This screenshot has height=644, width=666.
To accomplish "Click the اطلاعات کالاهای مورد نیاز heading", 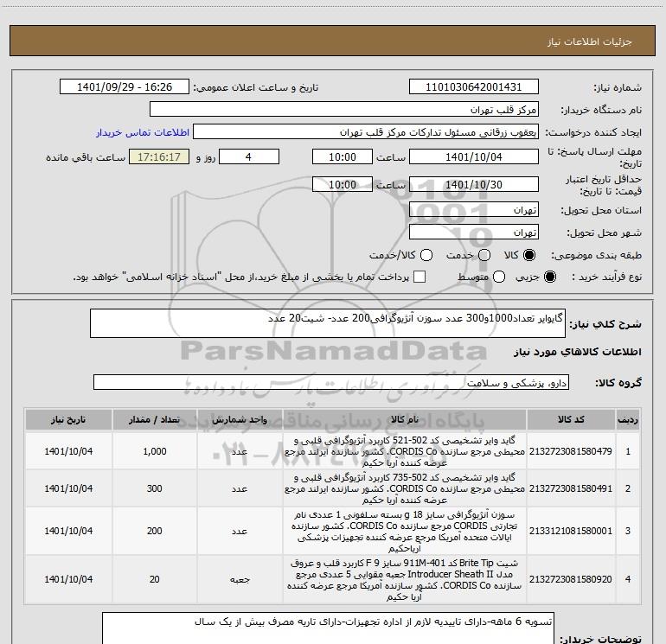I will click(578, 352).
